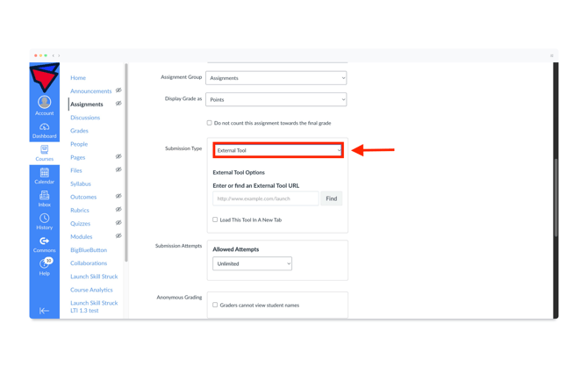Open People in course navigation
The image size is (588, 367).
[x=79, y=144]
